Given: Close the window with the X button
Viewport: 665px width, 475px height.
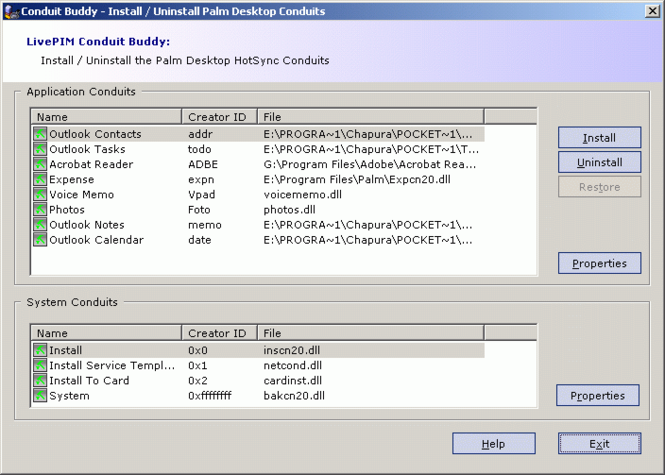Looking at the screenshot, I should coord(652,11).
